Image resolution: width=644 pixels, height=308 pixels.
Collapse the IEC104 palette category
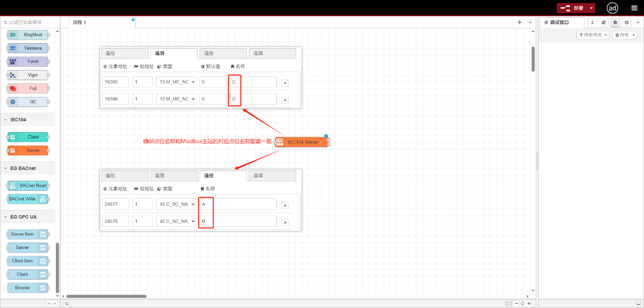coord(18,120)
